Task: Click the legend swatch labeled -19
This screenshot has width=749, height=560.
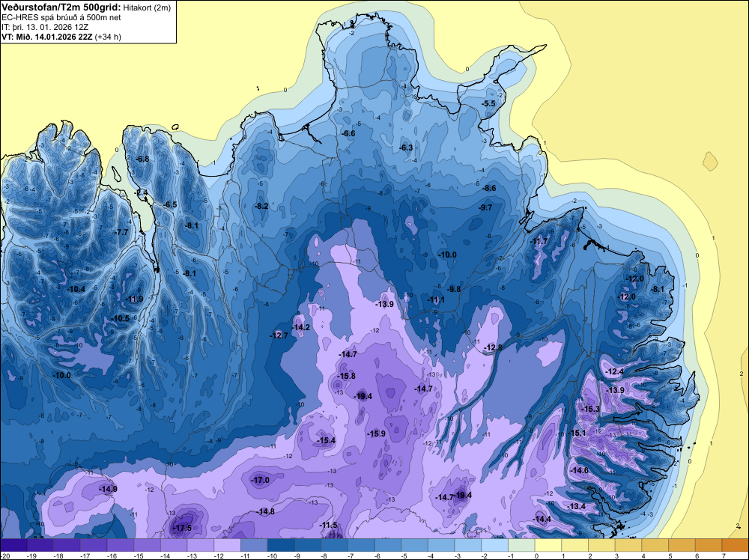Action: click(40, 545)
